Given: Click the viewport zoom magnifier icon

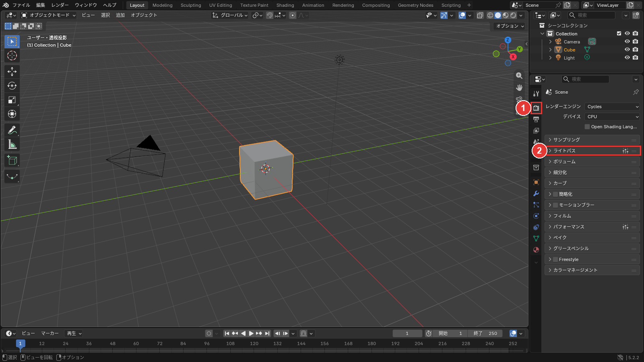Looking at the screenshot, I should click(x=519, y=76).
